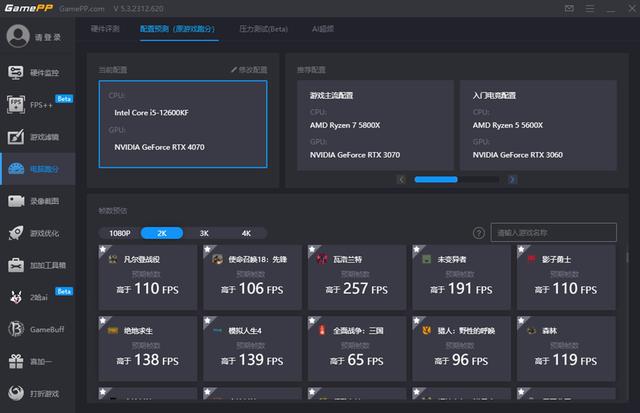Image resolution: width=640 pixels, height=413 pixels.
Task: Open the mail icon in the title bar
Action: click(x=569, y=9)
